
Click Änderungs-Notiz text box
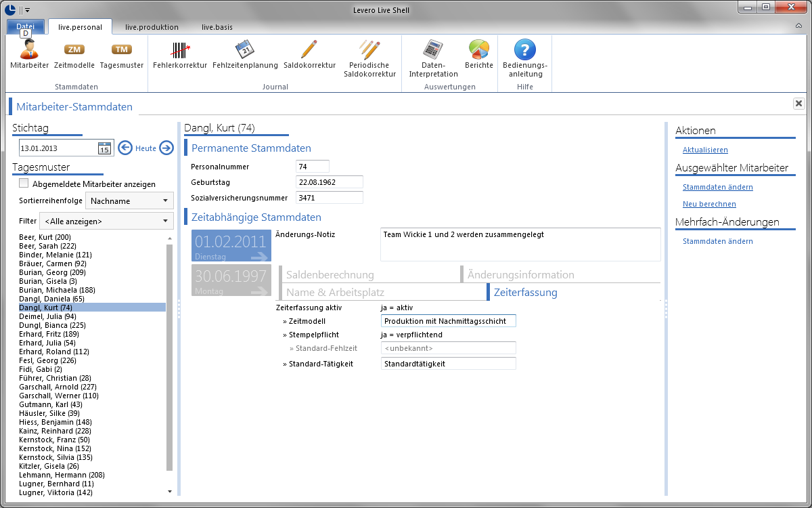click(x=520, y=244)
